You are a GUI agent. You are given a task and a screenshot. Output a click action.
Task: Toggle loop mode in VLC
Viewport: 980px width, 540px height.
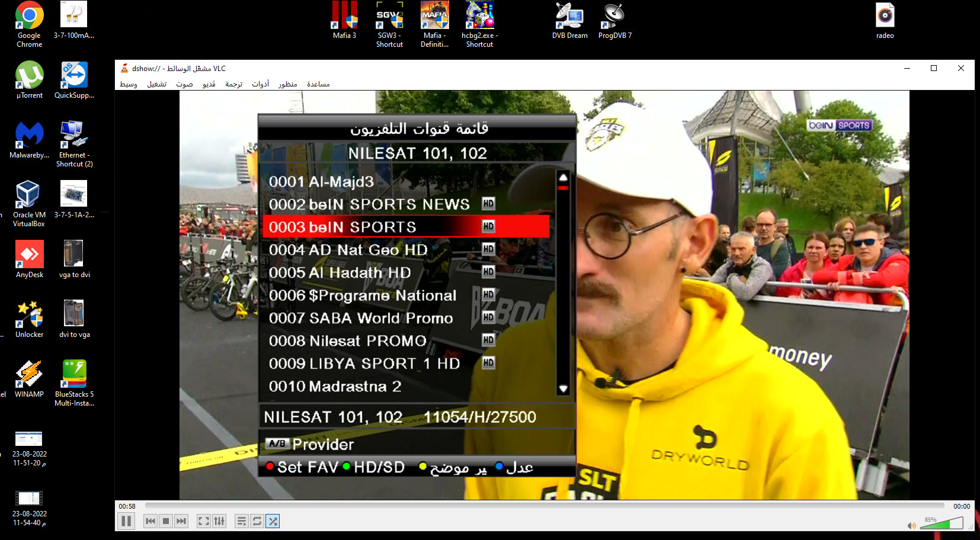[x=257, y=521]
